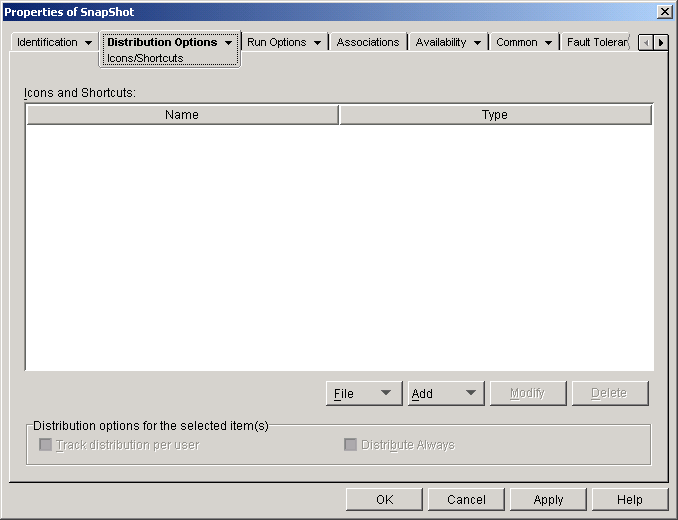Click the Cancel button

tap(466, 500)
